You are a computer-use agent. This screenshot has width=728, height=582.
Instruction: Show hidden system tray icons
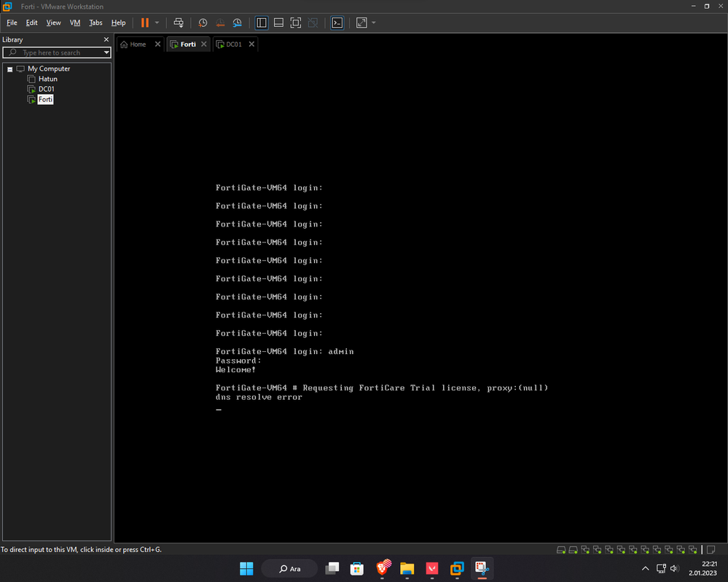646,569
